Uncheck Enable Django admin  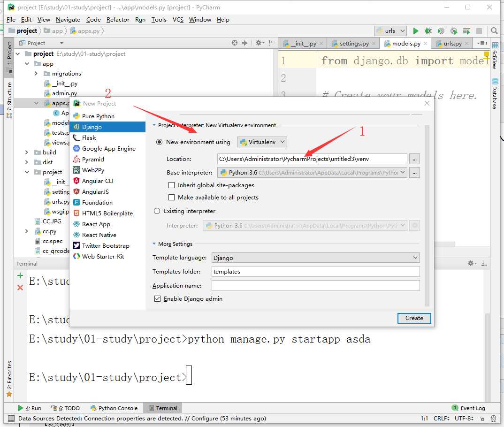point(158,299)
